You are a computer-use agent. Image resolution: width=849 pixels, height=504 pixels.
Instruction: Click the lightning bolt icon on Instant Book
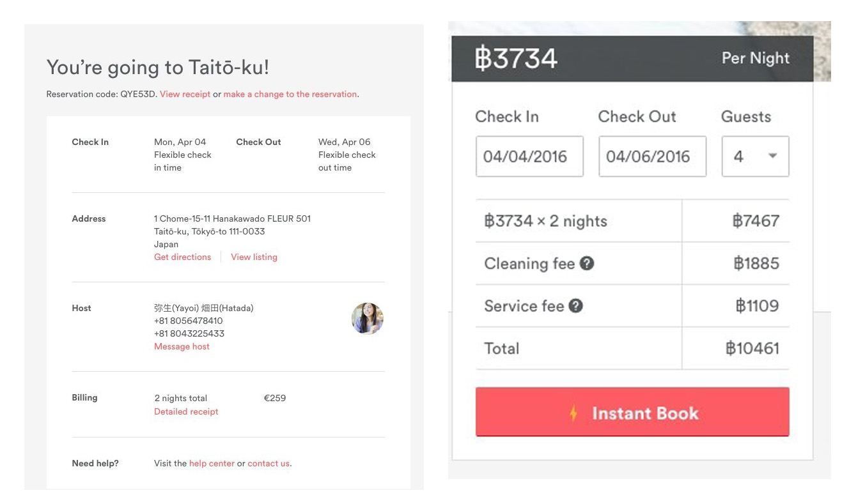[x=573, y=413]
